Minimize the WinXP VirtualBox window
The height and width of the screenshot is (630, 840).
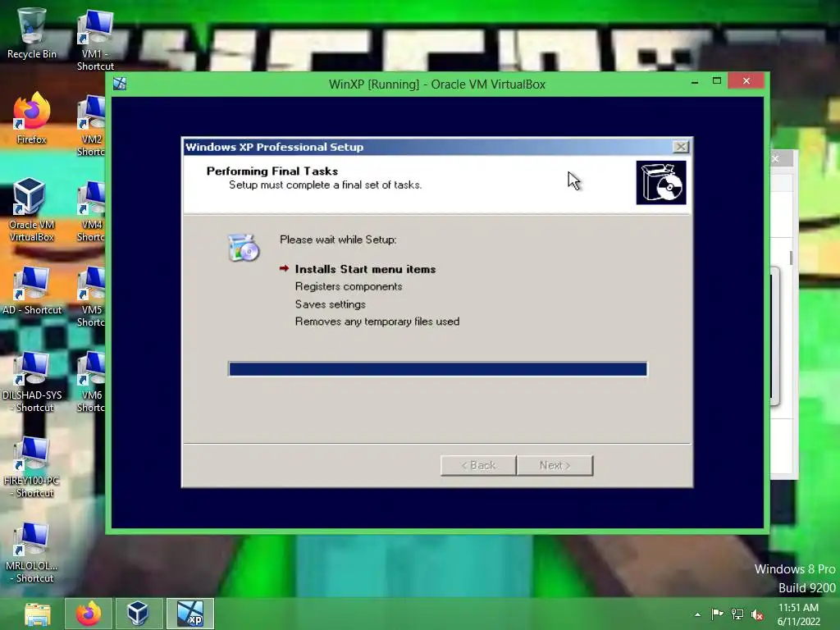pyautogui.click(x=695, y=81)
